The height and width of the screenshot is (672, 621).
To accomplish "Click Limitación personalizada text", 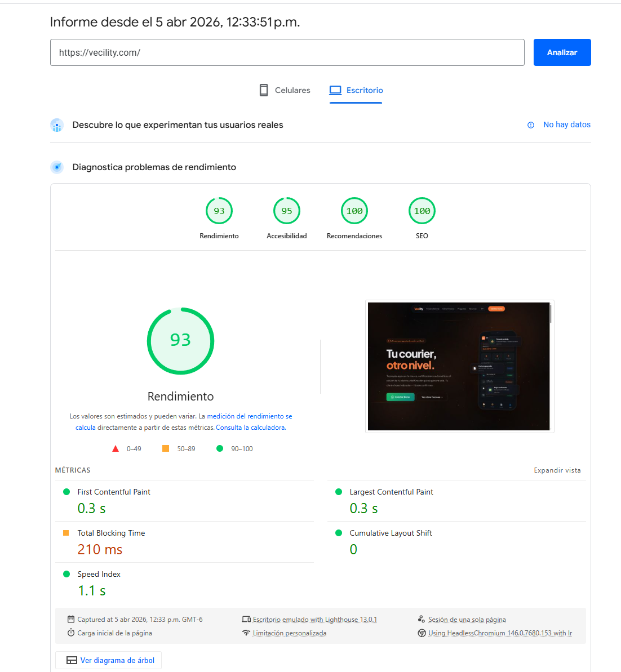I will click(x=290, y=634).
